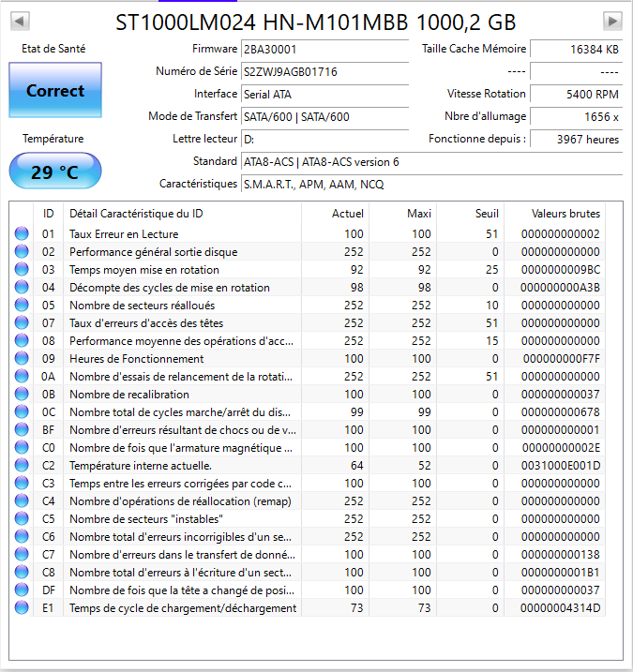Click status orb for ID 02 row
The height and width of the screenshot is (672, 633).
[x=22, y=251]
